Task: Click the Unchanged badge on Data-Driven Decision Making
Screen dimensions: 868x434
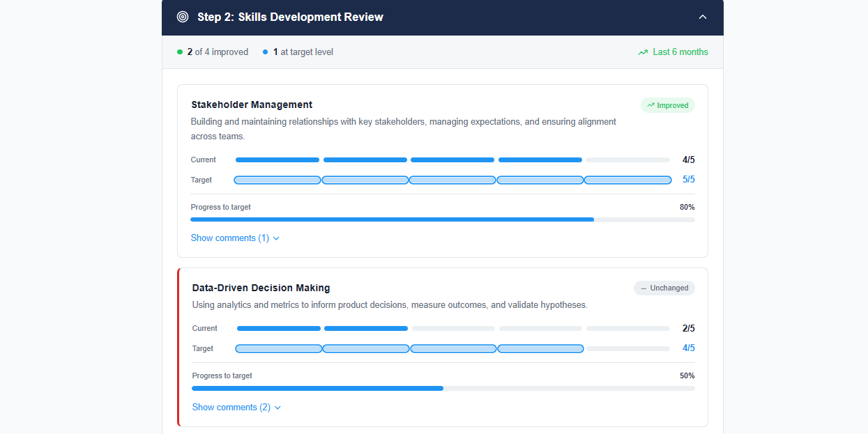Action: pos(664,288)
